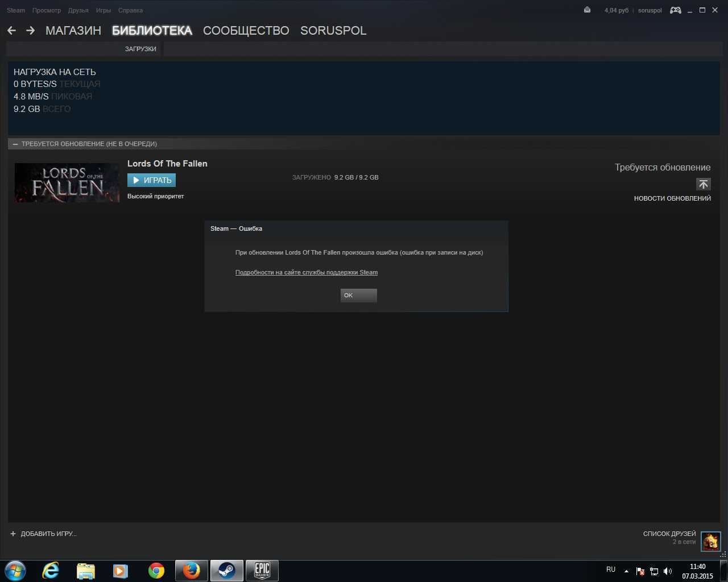Open the Steam menu
The image size is (728, 582).
(16, 10)
